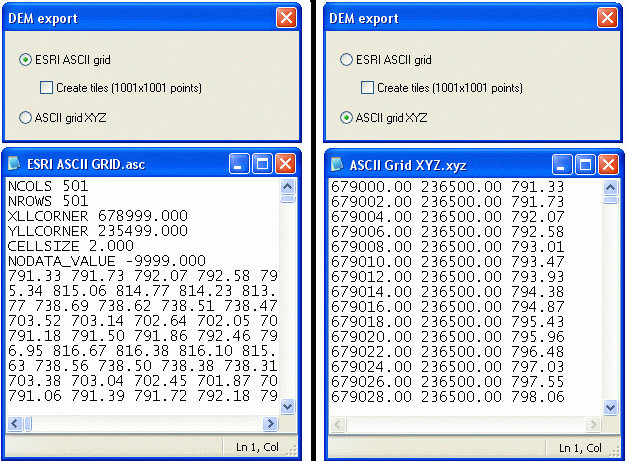This screenshot has height=461, width=627.
Task: Select ESRI ASCII grid in right dialog
Action: click(347, 60)
